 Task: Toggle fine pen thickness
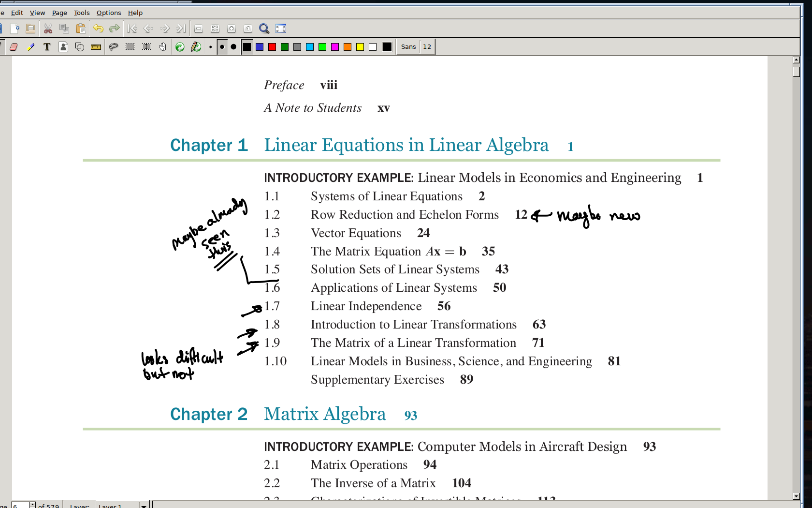pyautogui.click(x=211, y=46)
